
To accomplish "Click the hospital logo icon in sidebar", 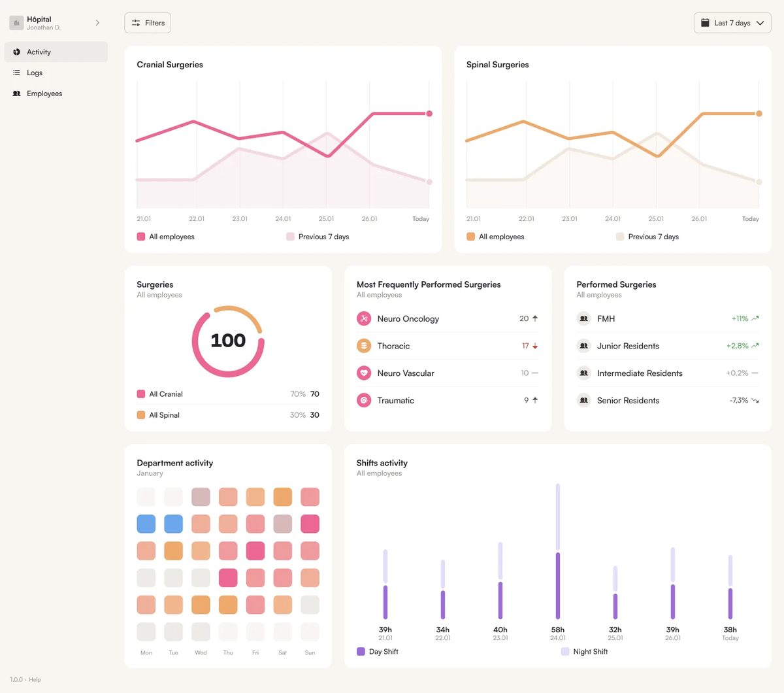I will [x=16, y=23].
